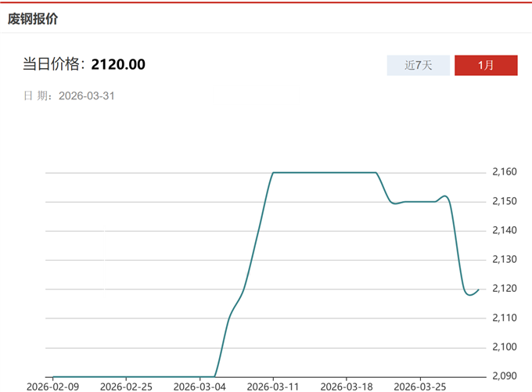Click x-axis label 2026-03-25

[419, 387]
